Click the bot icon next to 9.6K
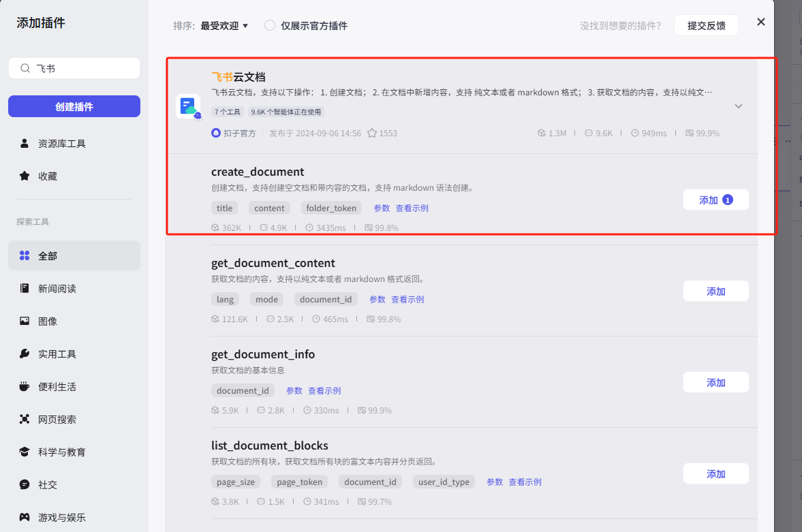Viewport: 802px width, 532px height. [589, 133]
